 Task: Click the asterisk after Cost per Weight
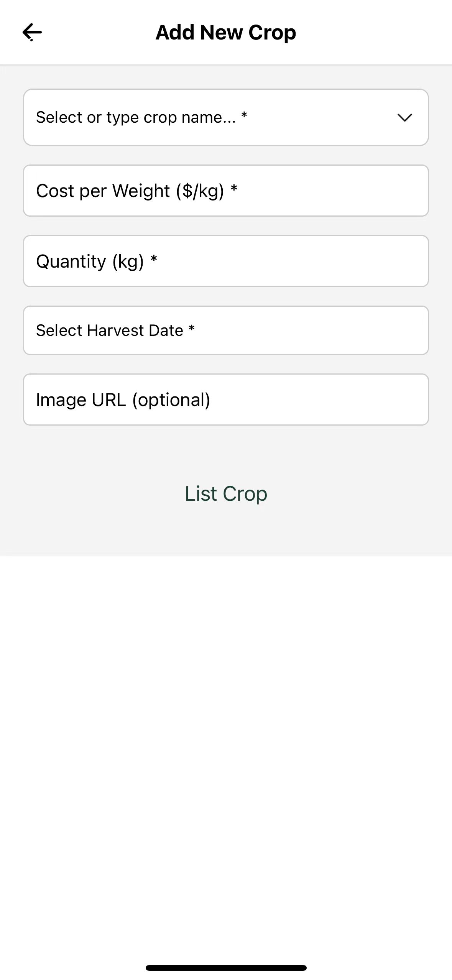tap(234, 189)
